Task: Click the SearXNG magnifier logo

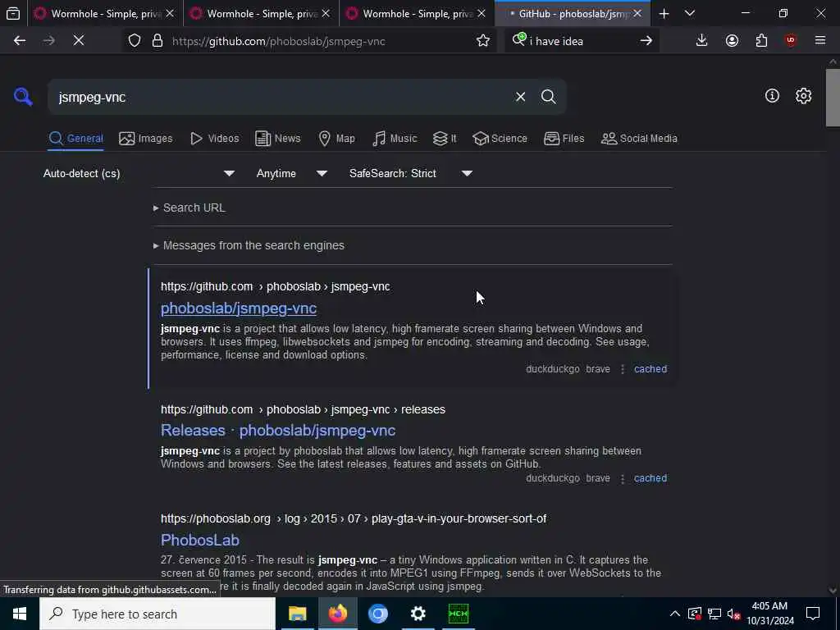Action: (23, 97)
